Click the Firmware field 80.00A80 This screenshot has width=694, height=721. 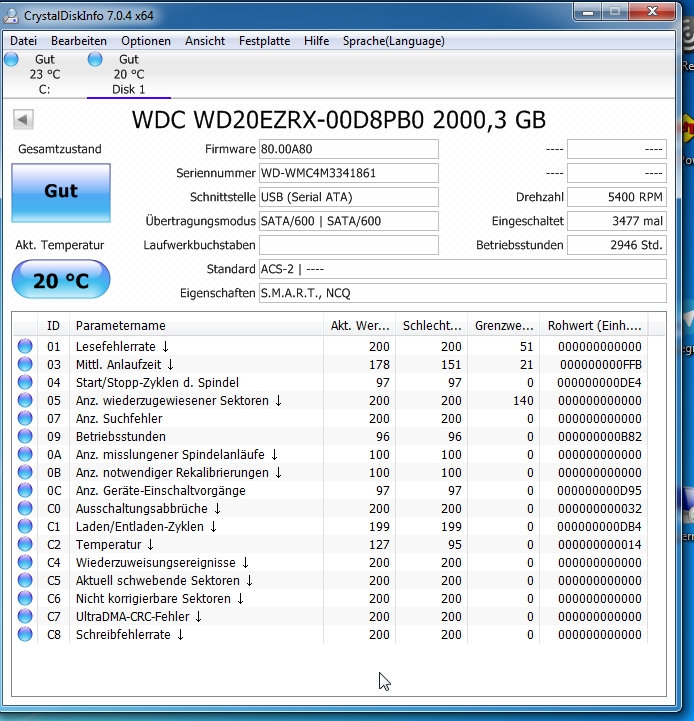[x=349, y=149]
